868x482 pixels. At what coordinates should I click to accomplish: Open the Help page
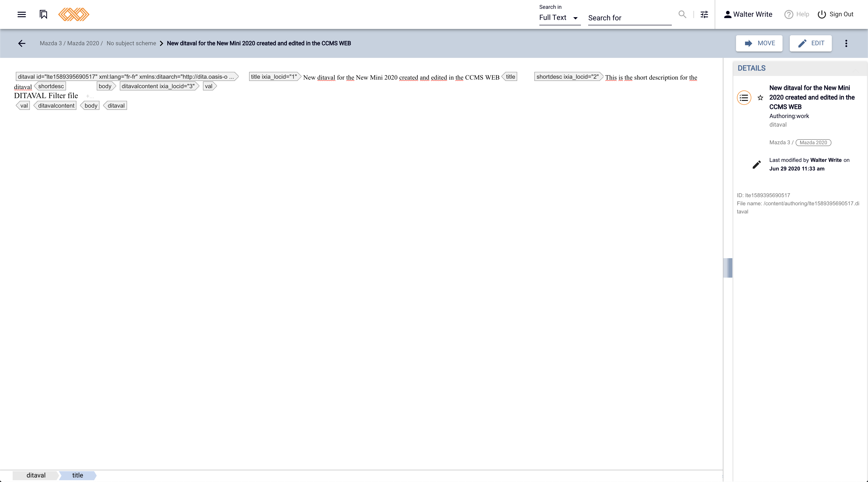[797, 14]
